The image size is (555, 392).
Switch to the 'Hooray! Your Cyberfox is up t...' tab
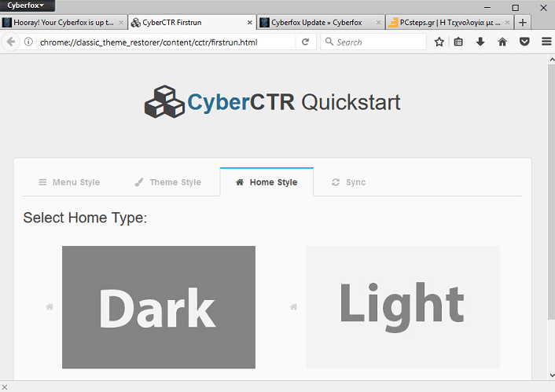point(64,23)
